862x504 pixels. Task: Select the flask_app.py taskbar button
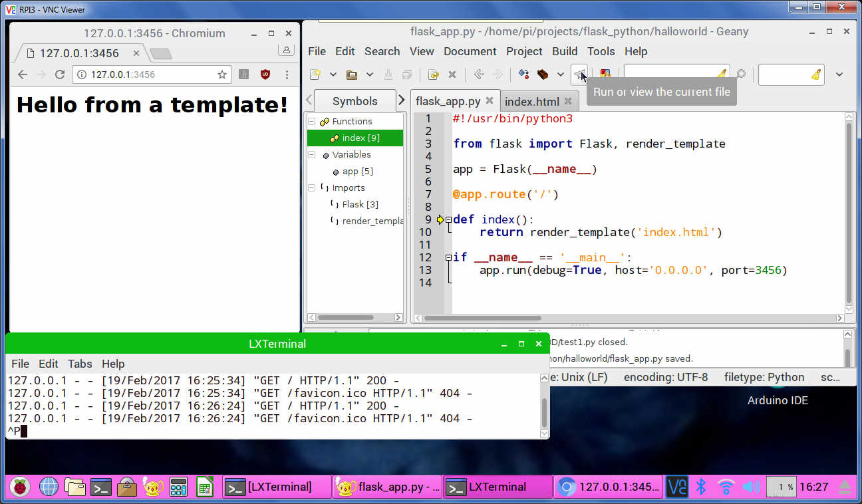tap(388, 487)
